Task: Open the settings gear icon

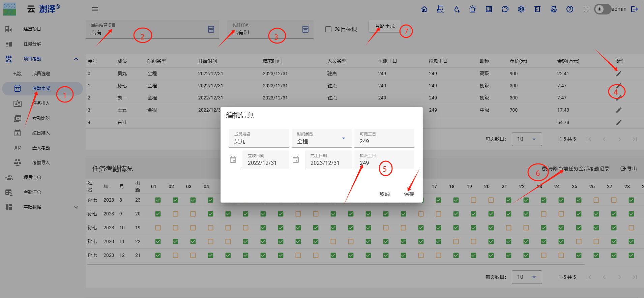Action: 521,9
